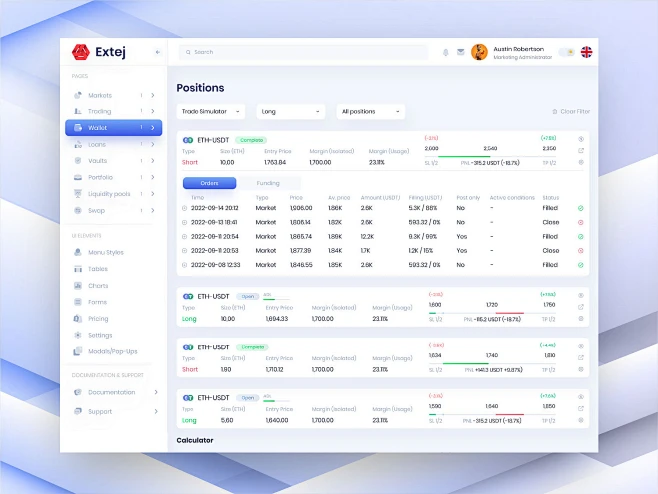Toggle row 2022-09-08 12:33 expand circle
The height and width of the screenshot is (494, 658).
[184, 265]
